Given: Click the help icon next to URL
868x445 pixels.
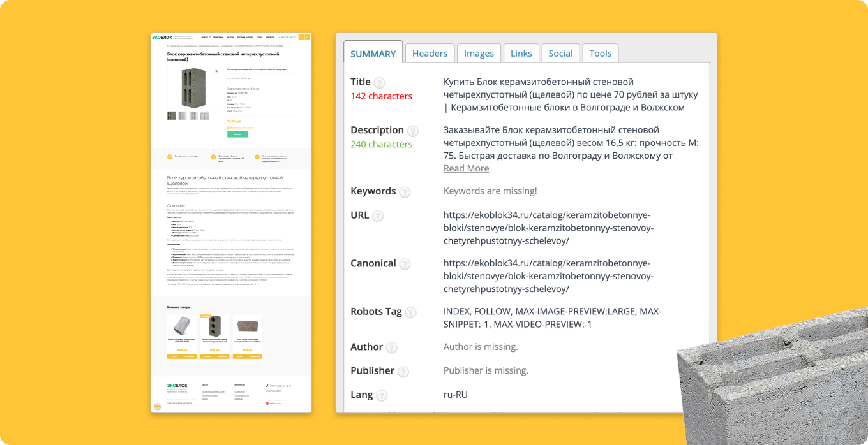Looking at the screenshot, I should pyautogui.click(x=378, y=216).
